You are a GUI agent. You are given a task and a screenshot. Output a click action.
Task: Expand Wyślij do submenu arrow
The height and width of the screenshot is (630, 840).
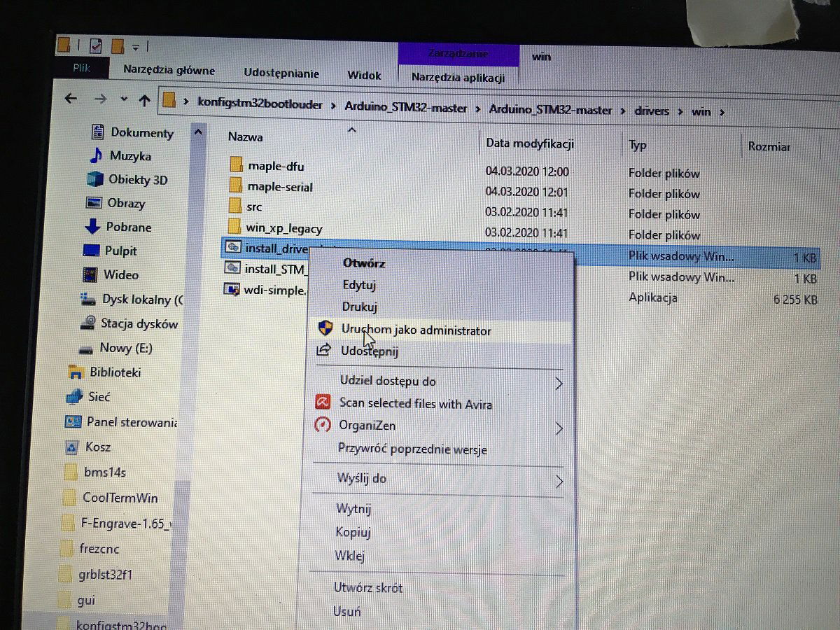tap(559, 482)
